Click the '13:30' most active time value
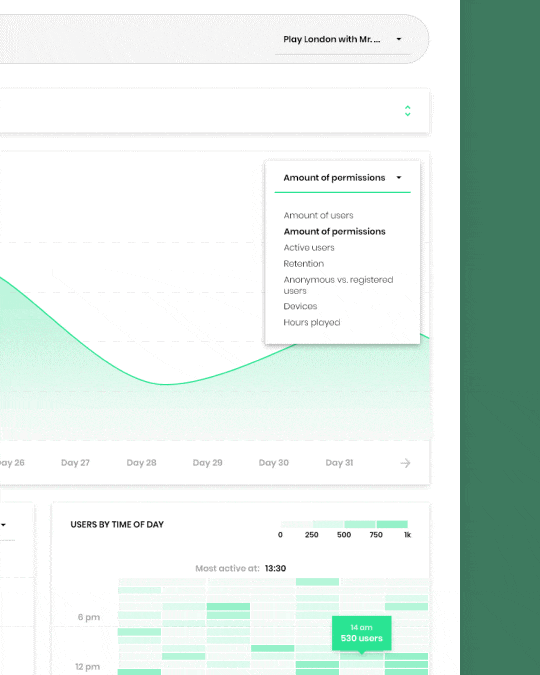Screen dimensions: 540x675 (x=275, y=568)
